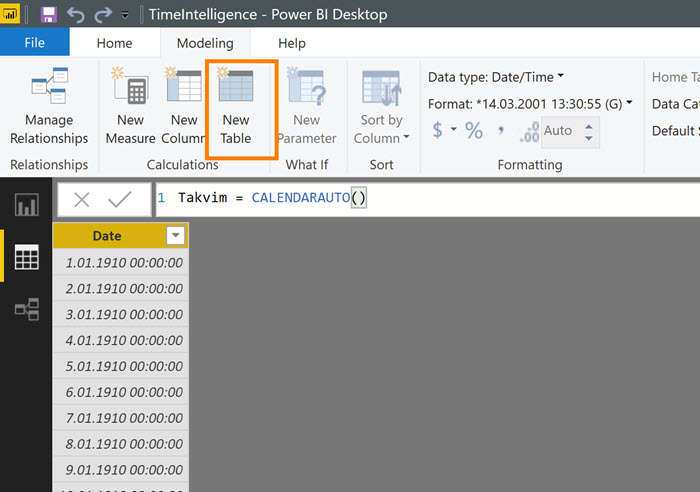Switch to Data view
The image size is (700, 492).
tap(26, 257)
